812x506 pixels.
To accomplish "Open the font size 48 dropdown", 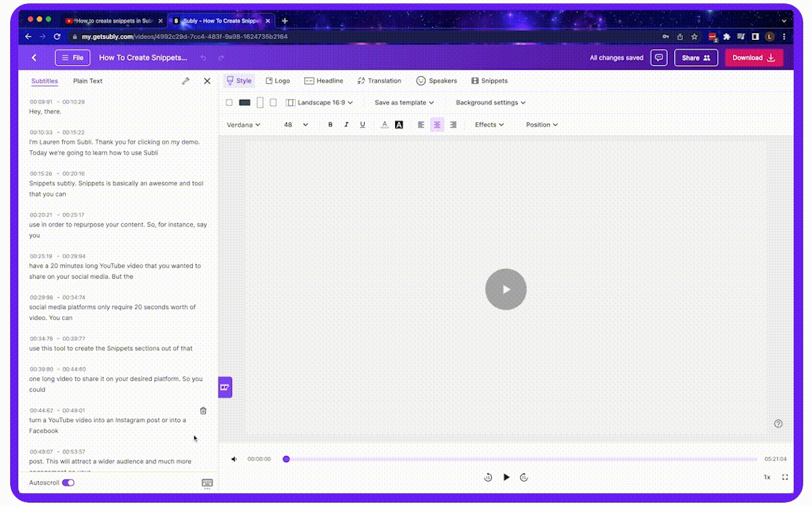I will [x=296, y=124].
